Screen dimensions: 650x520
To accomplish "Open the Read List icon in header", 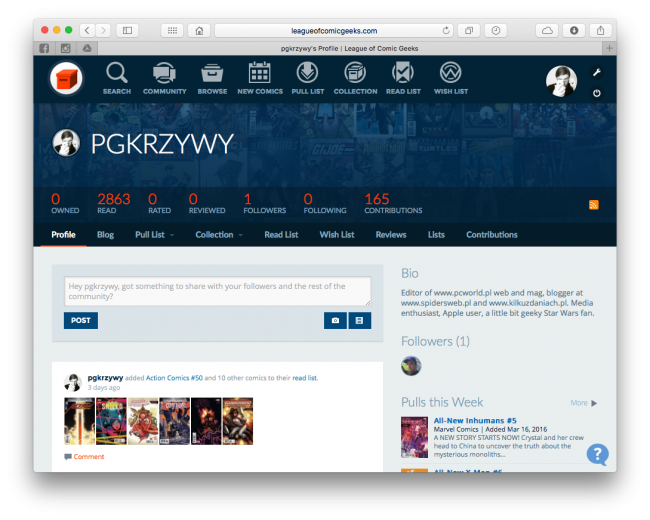I will pyautogui.click(x=403, y=78).
